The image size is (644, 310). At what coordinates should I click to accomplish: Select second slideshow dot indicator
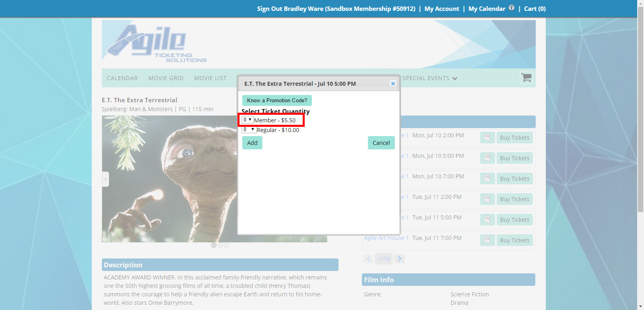click(x=220, y=245)
